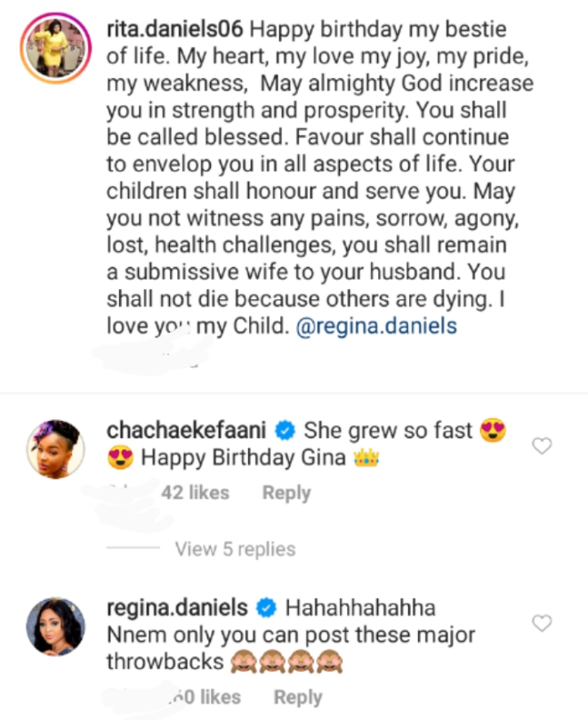
Task: Expand View 5 replies
Action: pyautogui.click(x=235, y=549)
